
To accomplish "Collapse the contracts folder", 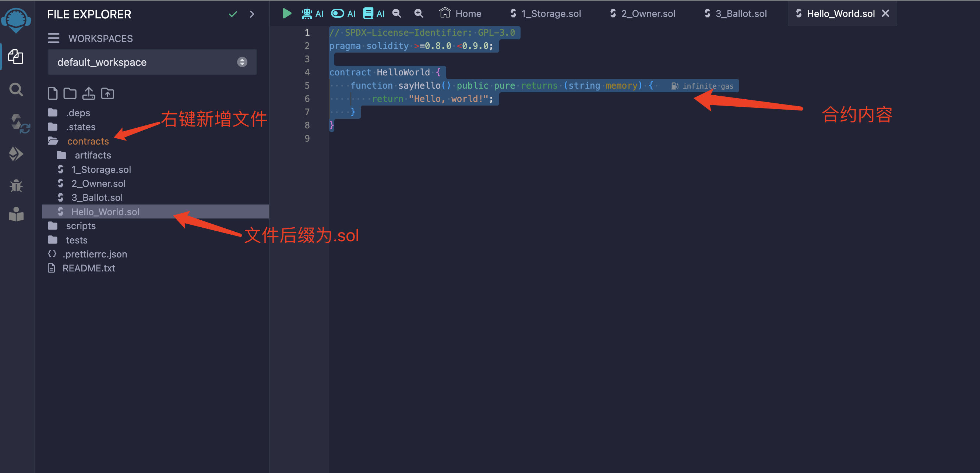I will 78,141.
